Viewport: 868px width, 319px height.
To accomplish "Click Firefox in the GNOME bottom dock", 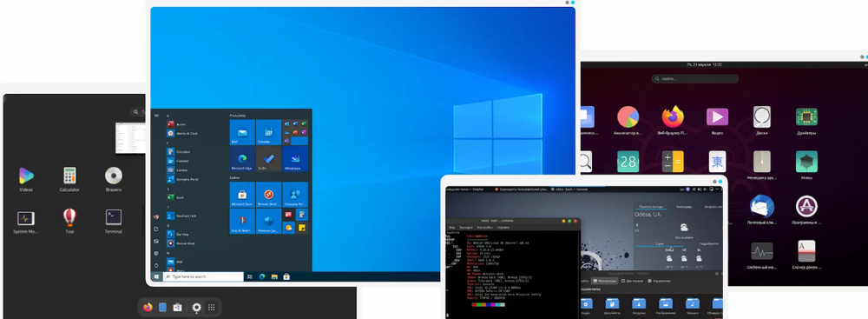I will tap(148, 308).
